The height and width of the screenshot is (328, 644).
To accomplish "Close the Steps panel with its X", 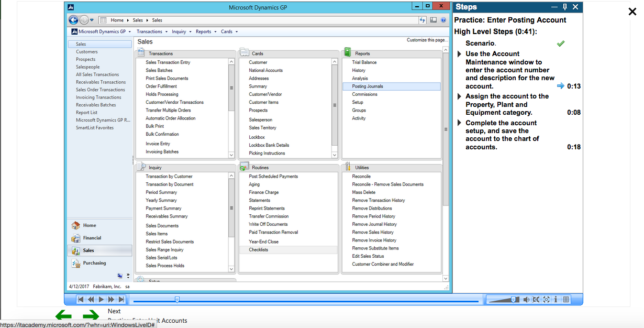I will 575,7.
